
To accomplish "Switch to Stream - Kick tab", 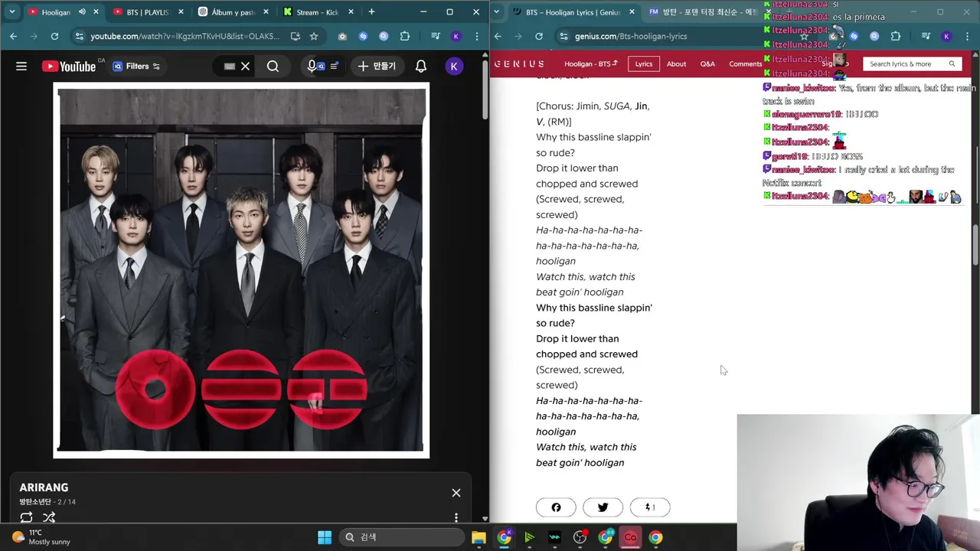I will tap(318, 12).
